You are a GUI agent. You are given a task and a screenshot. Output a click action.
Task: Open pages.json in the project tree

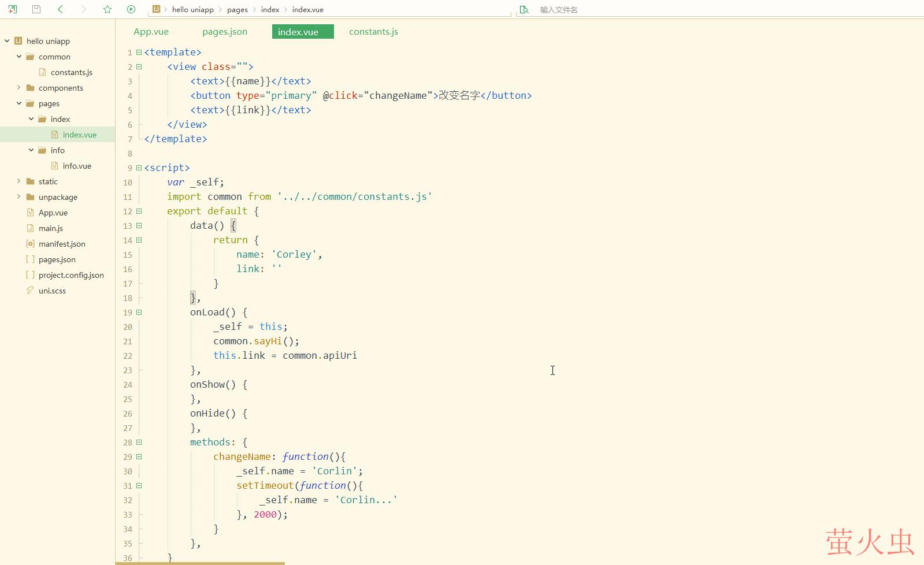57,259
